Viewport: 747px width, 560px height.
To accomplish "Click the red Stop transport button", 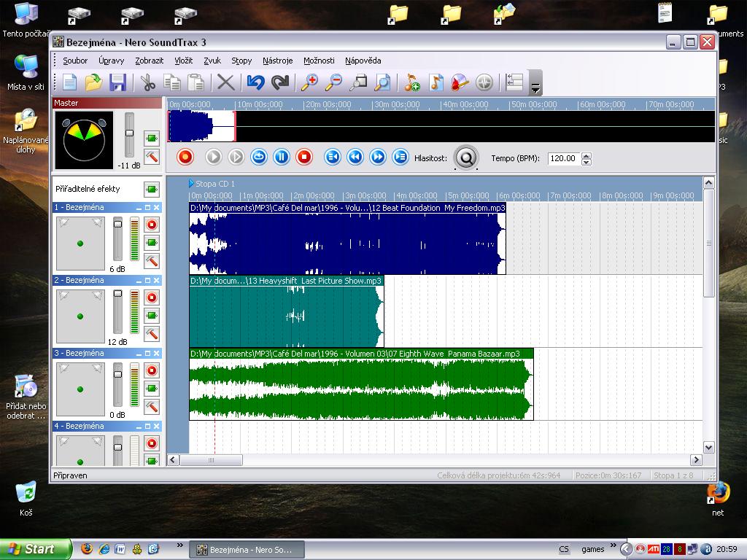I will click(x=304, y=157).
